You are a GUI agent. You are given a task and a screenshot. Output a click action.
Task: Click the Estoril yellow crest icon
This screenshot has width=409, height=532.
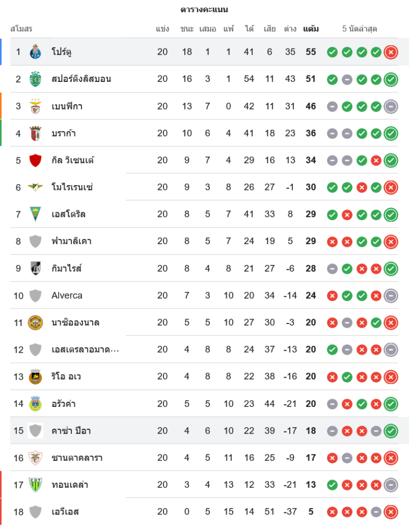click(35, 214)
